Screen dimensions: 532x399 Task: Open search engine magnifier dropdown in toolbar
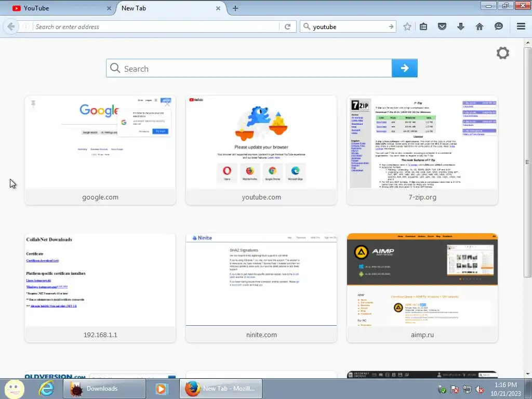coord(307,26)
